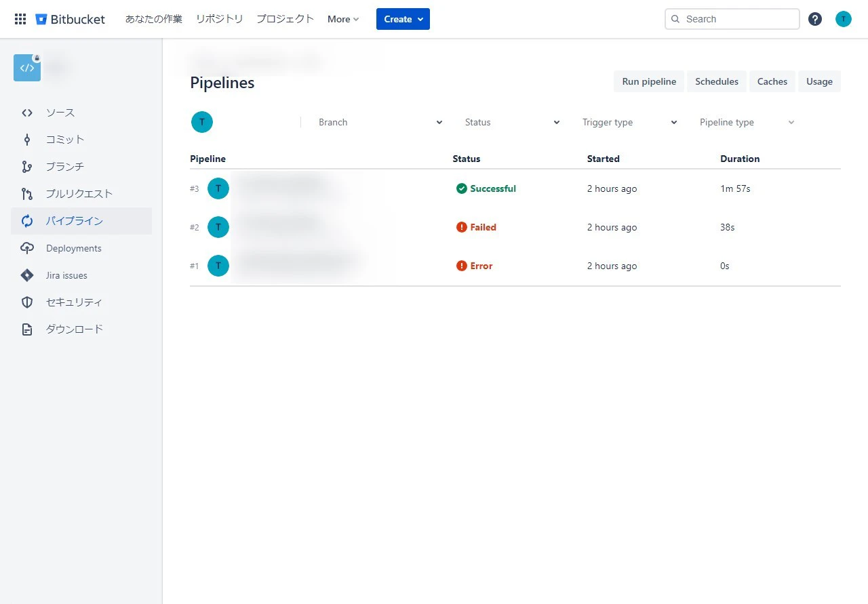Click the Deployments cloud icon

[27, 248]
